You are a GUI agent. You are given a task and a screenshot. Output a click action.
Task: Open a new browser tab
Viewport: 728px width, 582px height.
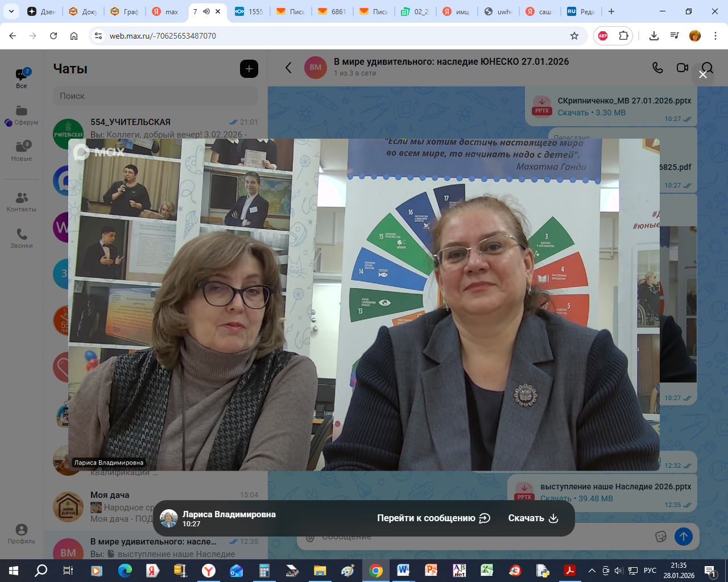(x=611, y=11)
